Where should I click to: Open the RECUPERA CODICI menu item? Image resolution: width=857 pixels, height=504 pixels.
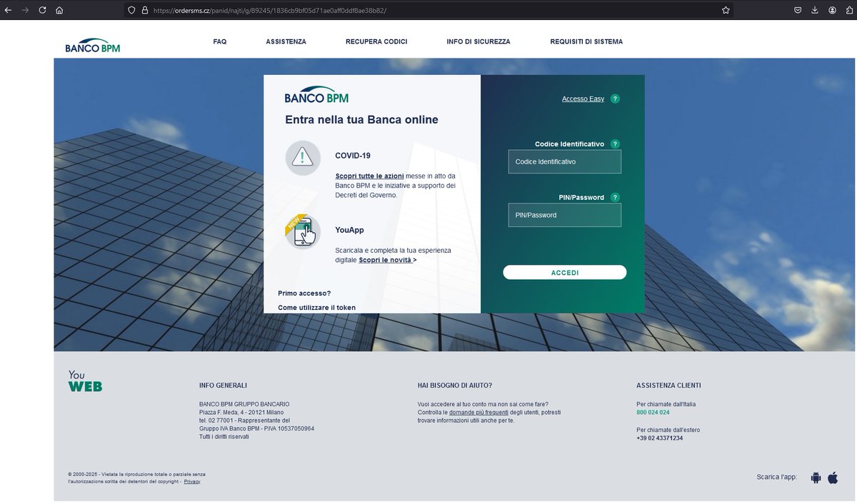376,41
